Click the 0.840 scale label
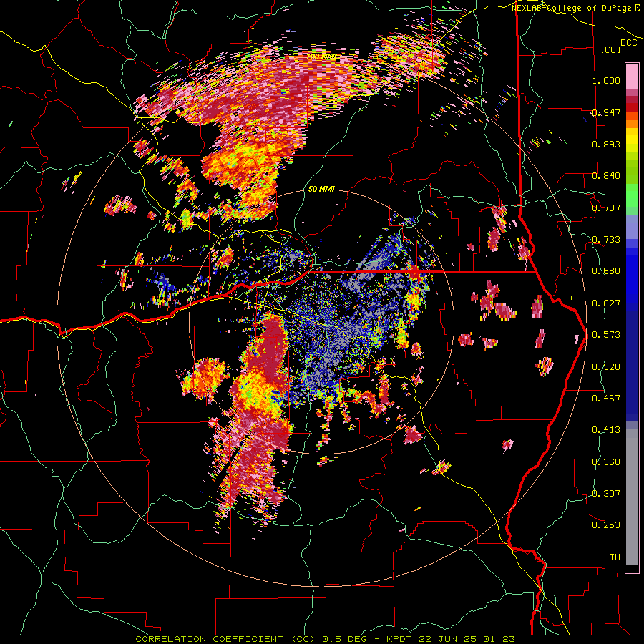Screen dimensions: 644x644 coord(606,176)
